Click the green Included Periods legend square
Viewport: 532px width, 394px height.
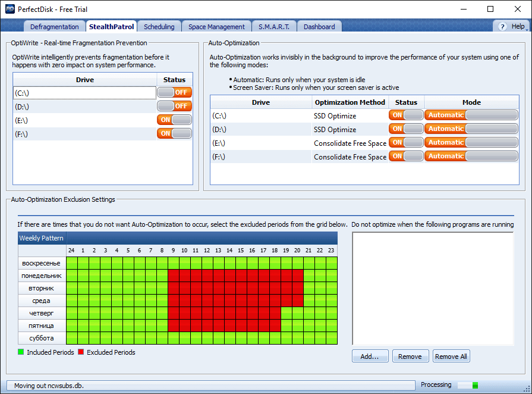pos(21,352)
